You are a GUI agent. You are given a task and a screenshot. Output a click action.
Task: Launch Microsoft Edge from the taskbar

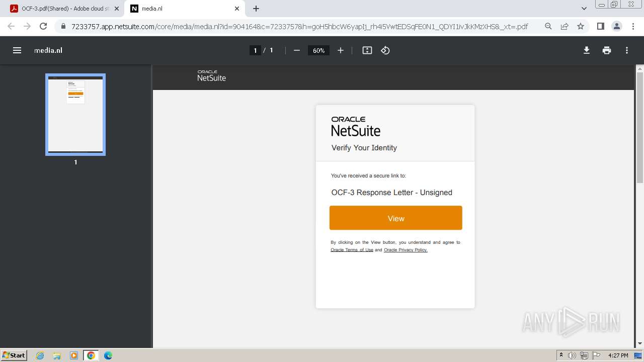[x=108, y=355]
